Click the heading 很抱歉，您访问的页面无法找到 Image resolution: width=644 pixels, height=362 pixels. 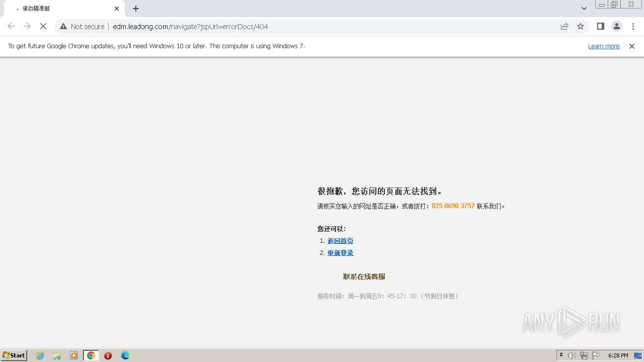380,191
